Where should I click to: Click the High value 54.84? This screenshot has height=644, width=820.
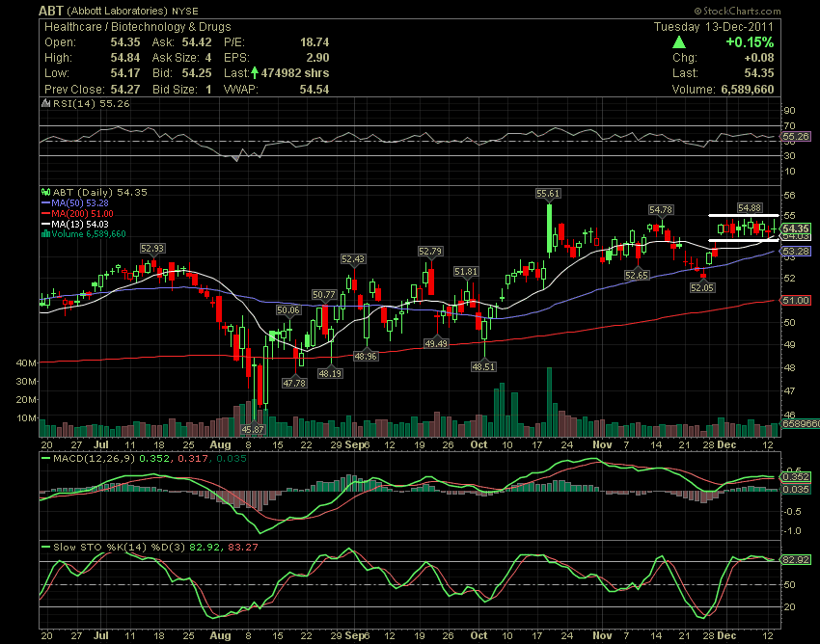pos(125,58)
